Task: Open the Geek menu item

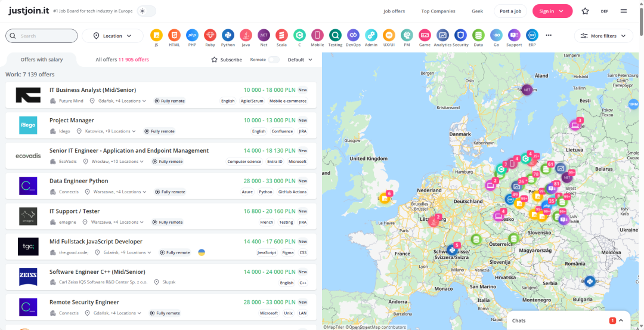Action: (477, 11)
